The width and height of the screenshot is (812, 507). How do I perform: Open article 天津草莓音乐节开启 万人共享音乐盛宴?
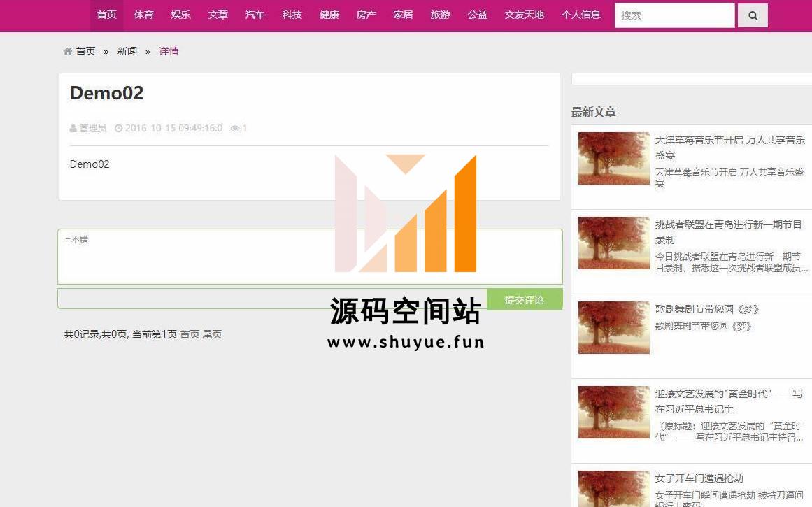[x=729, y=147]
